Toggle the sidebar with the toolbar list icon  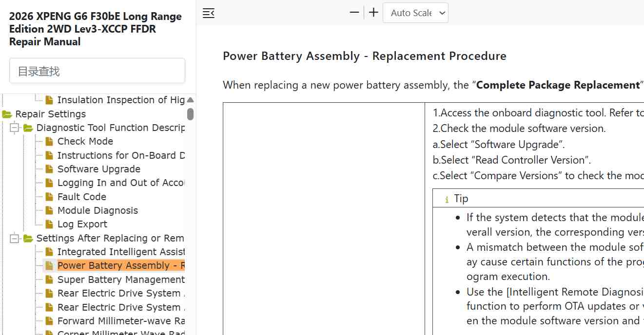tap(209, 13)
